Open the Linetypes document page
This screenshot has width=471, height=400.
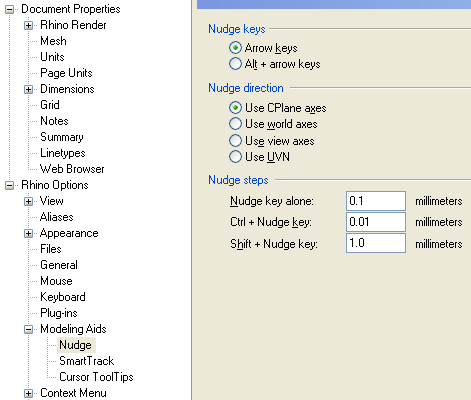(63, 153)
